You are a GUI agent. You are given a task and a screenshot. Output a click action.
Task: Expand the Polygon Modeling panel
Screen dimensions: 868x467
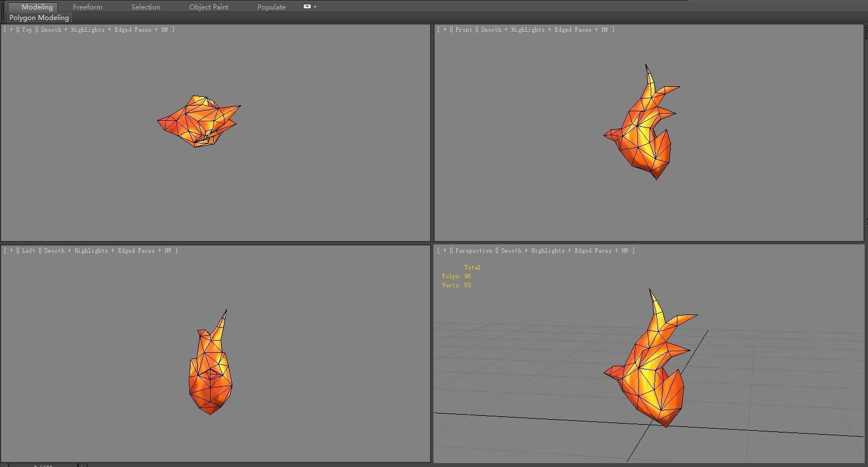coord(39,18)
